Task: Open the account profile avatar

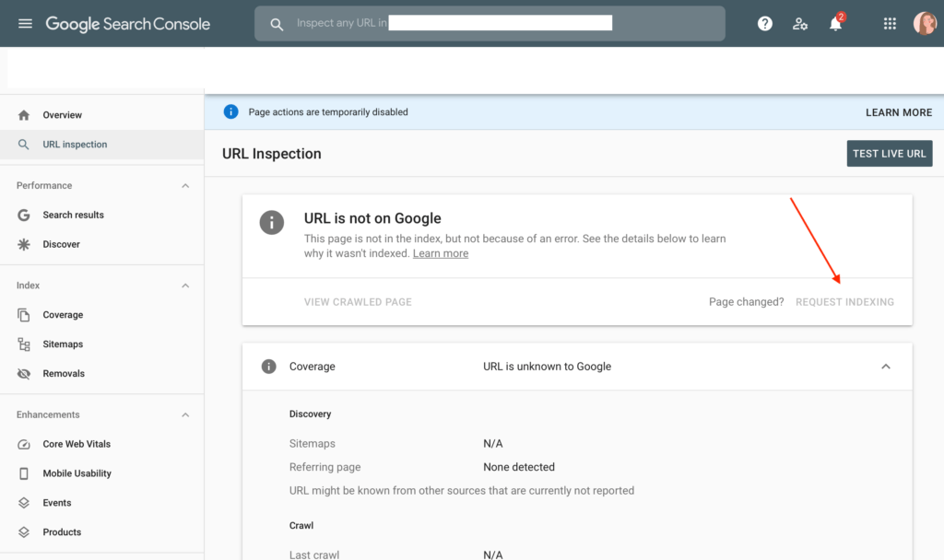Action: coord(925,23)
